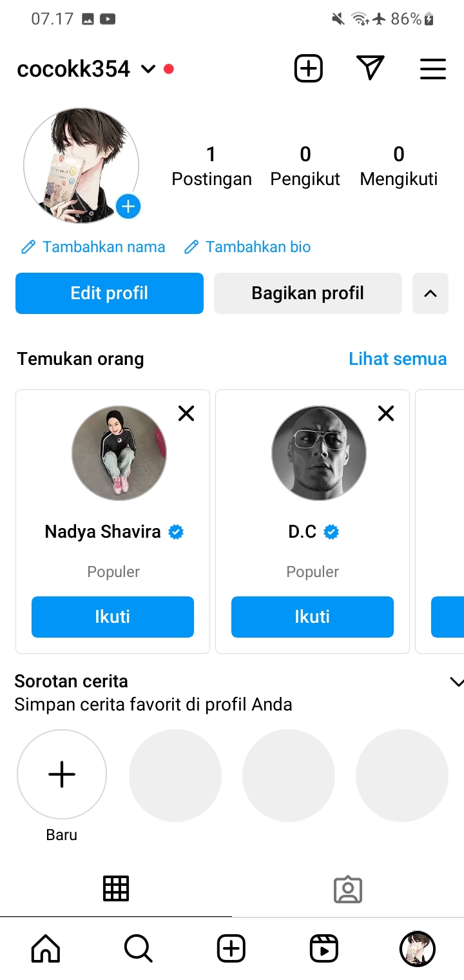This screenshot has width=464, height=980.
Task: Open the hamburger menu
Action: click(x=432, y=68)
